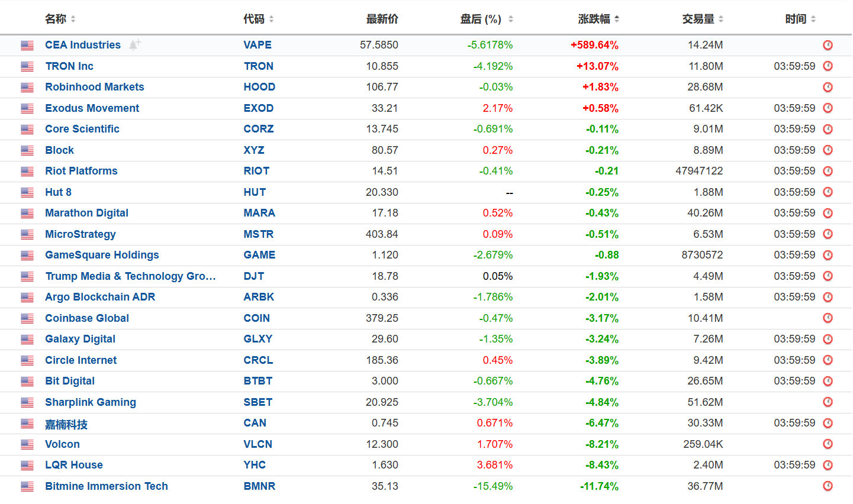
Task: Sort by 涨跌幅 column header
Action: (x=598, y=19)
